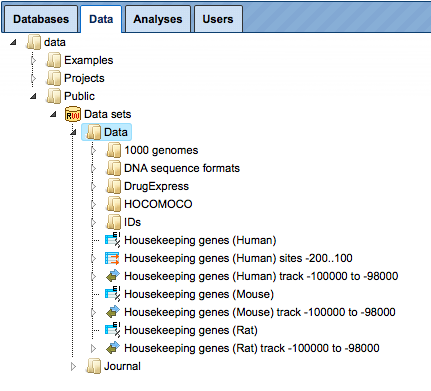Select the 'Data sets' tree item

(x=108, y=114)
